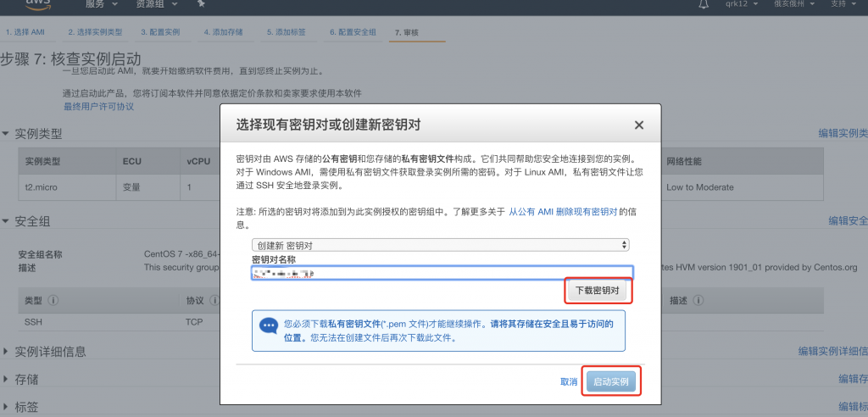Open the qrk12 account menu
Viewport: 868px width, 417px height.
point(740,4)
